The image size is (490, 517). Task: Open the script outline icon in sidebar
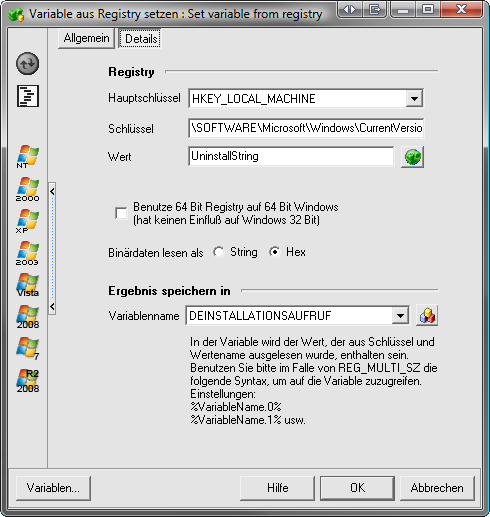[x=28, y=96]
